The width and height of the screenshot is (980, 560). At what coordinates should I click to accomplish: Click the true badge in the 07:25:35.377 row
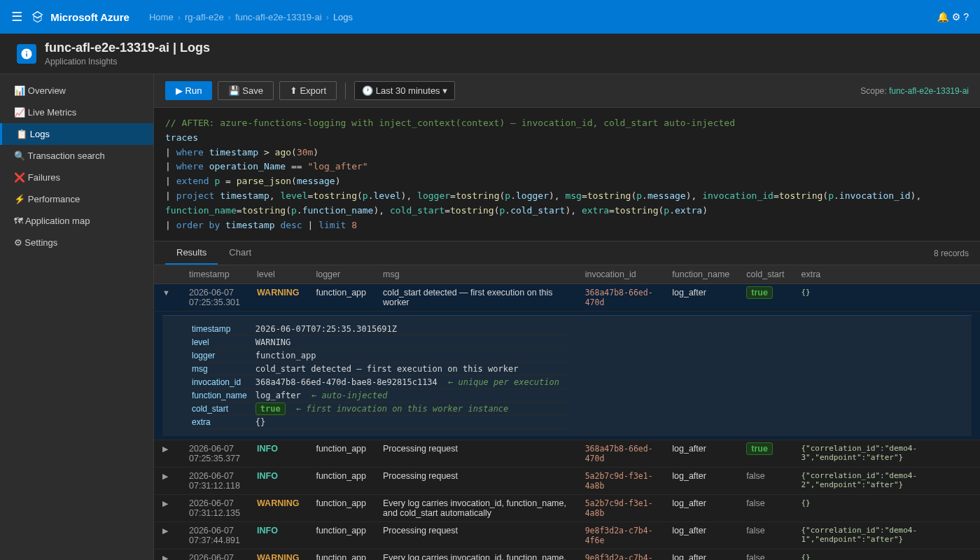[759, 449]
